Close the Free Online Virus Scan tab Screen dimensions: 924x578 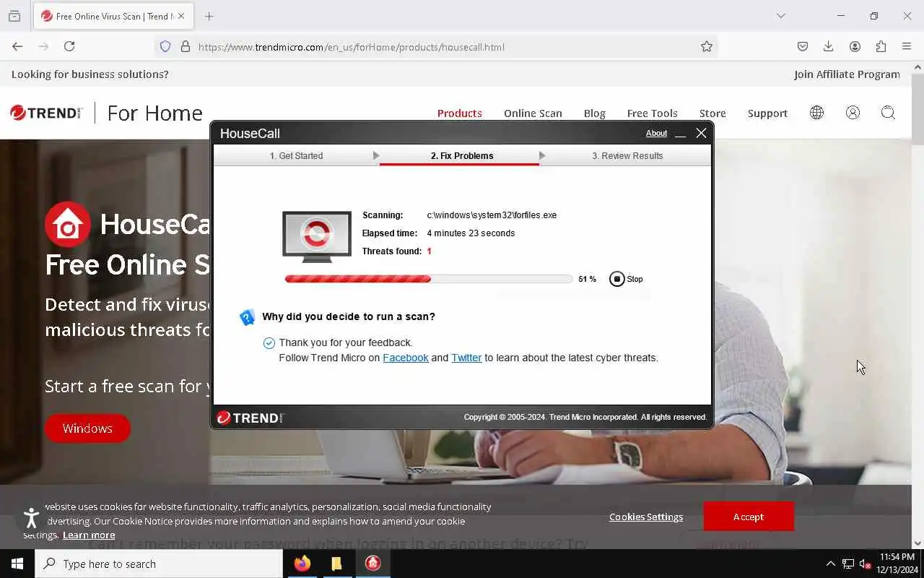click(181, 16)
